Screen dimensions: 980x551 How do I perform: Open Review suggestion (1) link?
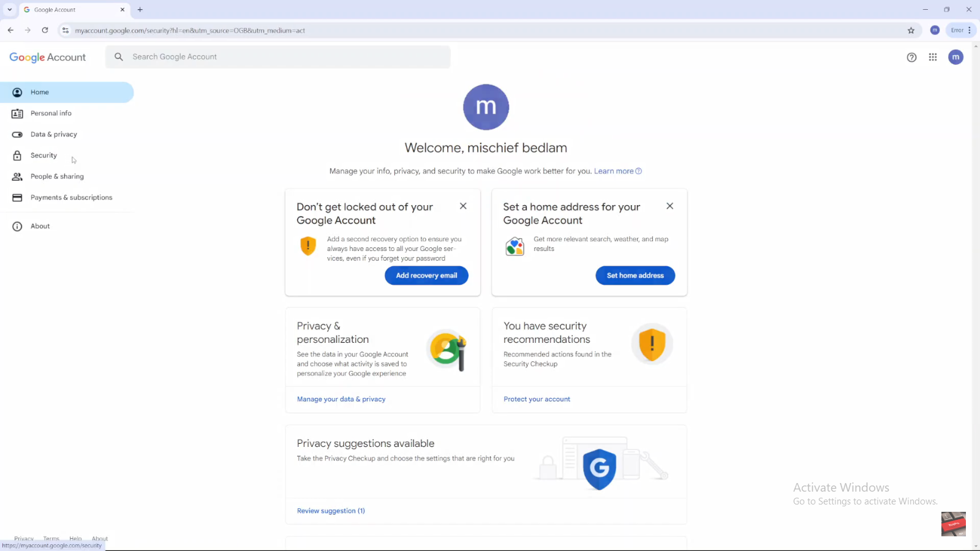[x=331, y=511]
